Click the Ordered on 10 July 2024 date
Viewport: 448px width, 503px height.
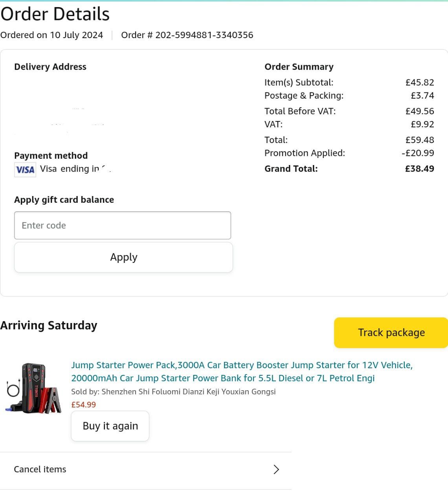[x=51, y=35]
